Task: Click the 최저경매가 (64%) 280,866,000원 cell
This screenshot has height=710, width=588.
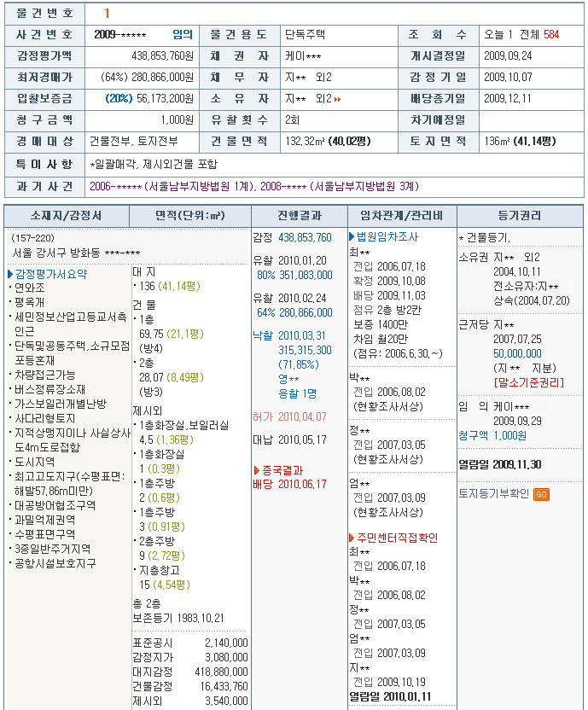Action: pos(142,78)
